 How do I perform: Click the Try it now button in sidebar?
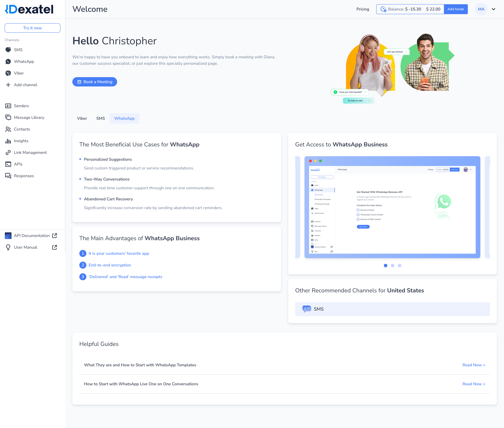pos(33,28)
